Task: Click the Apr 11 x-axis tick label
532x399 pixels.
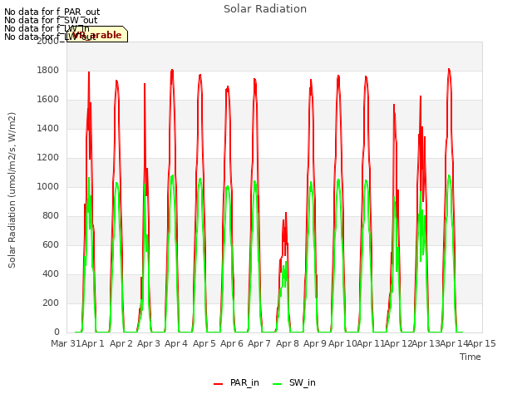Action: click(x=371, y=343)
